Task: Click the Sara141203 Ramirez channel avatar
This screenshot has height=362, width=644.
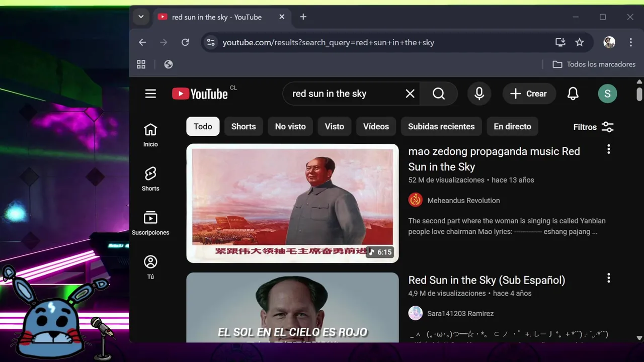Action: (415, 313)
